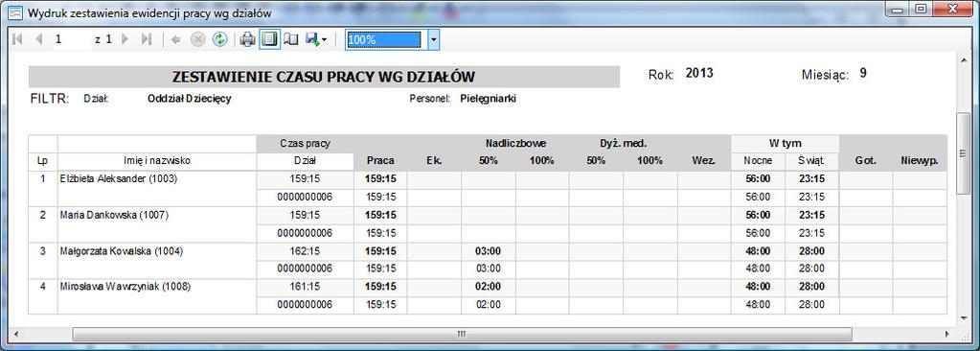This screenshot has width=980, height=351.
Task: Click the filter value Oddział Dziecięcy
Action: pyautogui.click(x=190, y=99)
